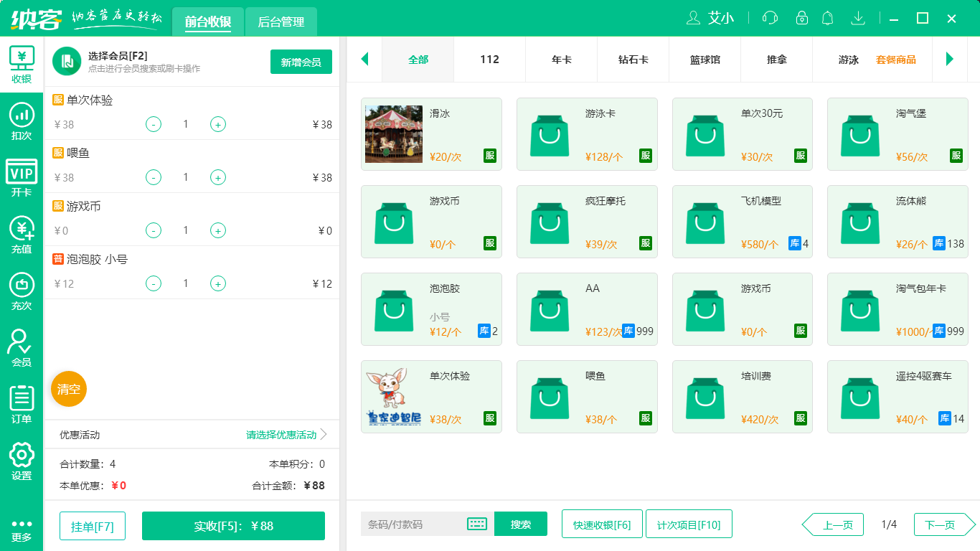
Task: Switch to the 后台管理 tab
Action: [280, 22]
